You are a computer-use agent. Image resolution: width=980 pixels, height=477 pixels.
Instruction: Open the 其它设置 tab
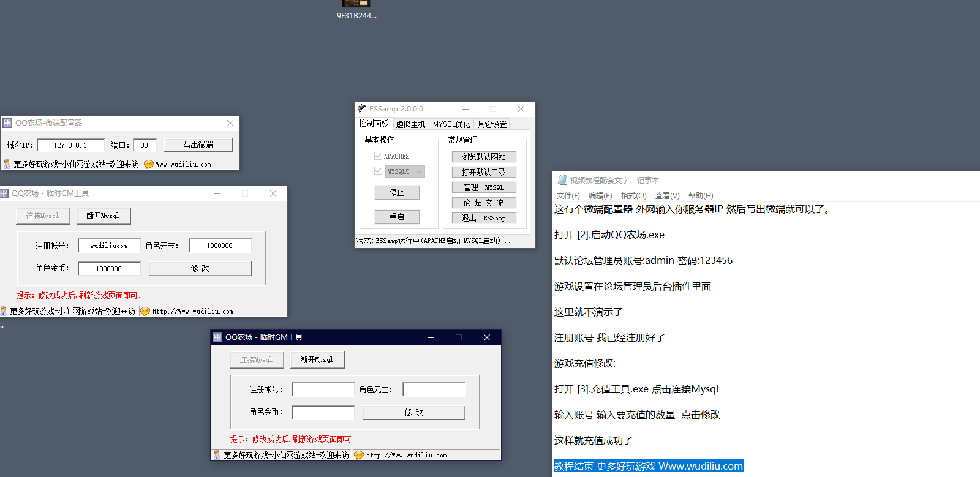click(x=492, y=124)
